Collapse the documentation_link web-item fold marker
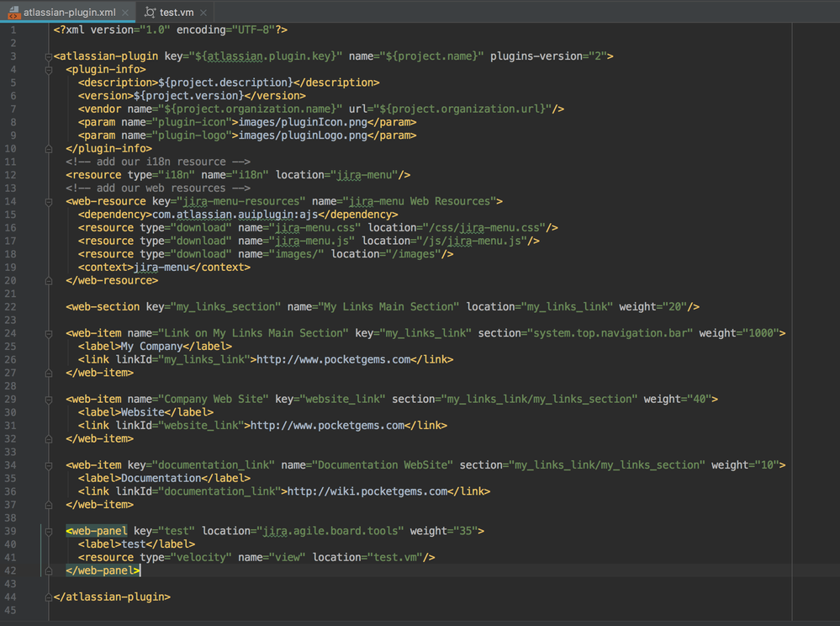The height and width of the screenshot is (626, 840). click(x=49, y=465)
